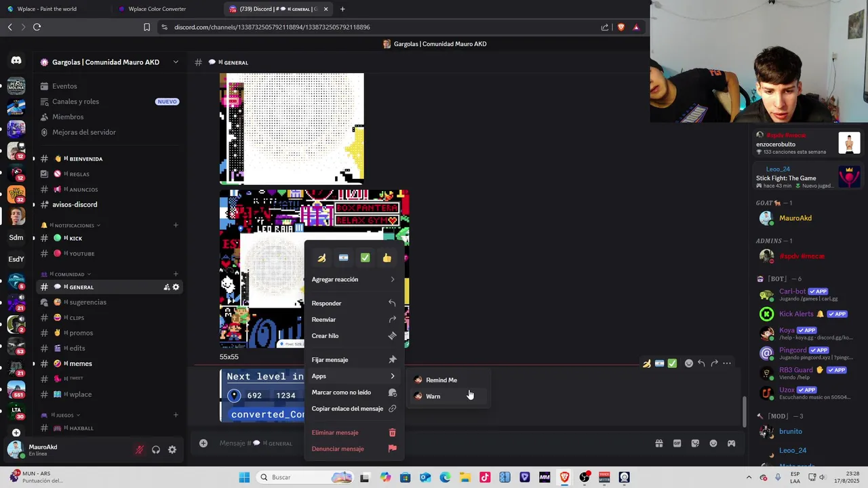
Task: Click Brave shields icon in address bar
Action: [x=620, y=27]
